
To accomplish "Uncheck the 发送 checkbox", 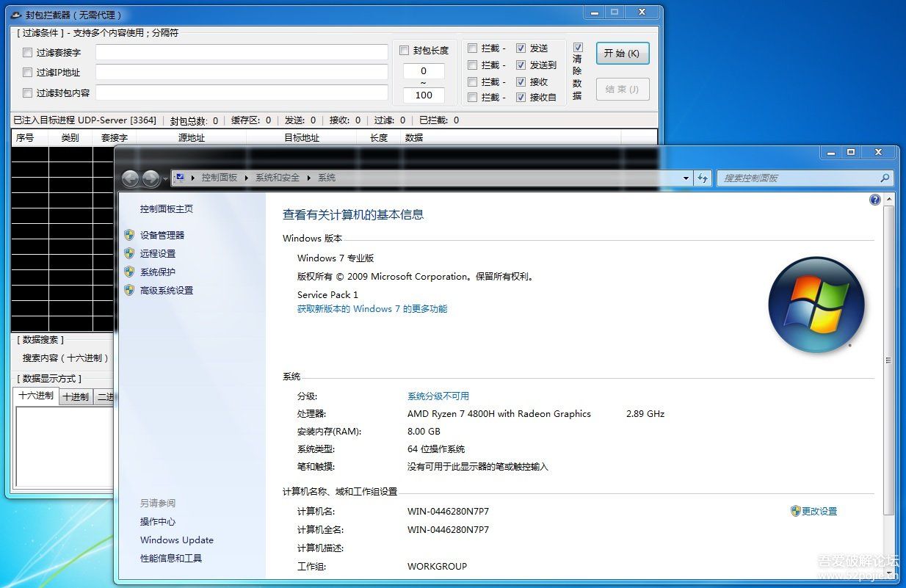I will 521,48.
